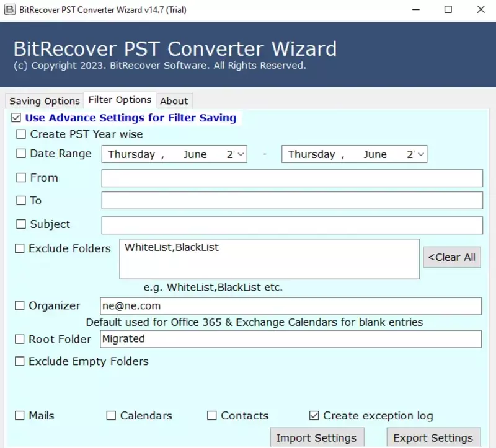The width and height of the screenshot is (496, 448).
Task: Tick the Root Folder checkbox
Action: [20, 339]
